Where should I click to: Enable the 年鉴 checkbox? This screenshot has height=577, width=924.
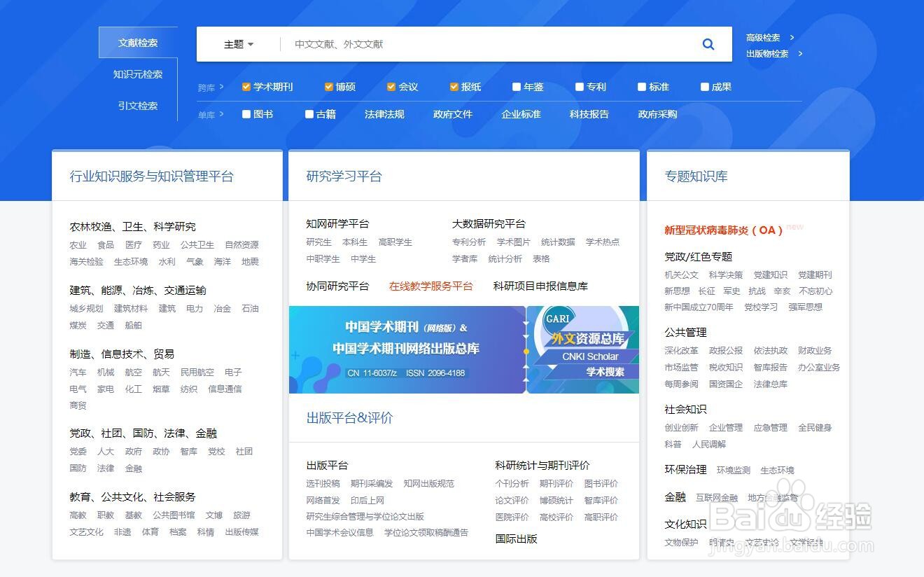(x=516, y=86)
